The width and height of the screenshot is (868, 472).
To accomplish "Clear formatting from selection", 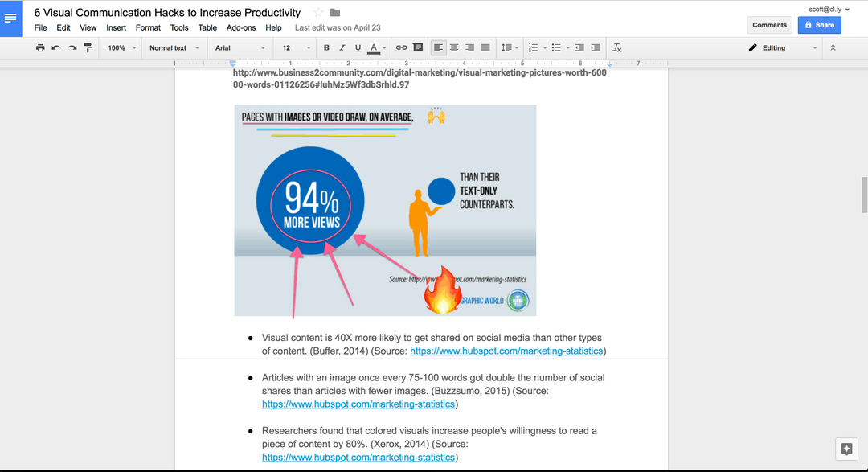I will [x=616, y=48].
